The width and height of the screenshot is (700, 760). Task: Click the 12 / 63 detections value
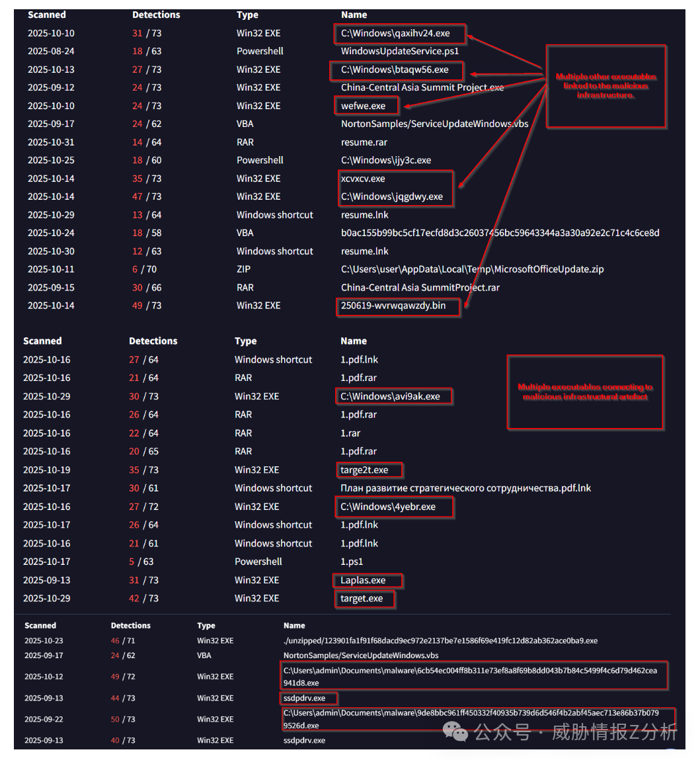147,251
